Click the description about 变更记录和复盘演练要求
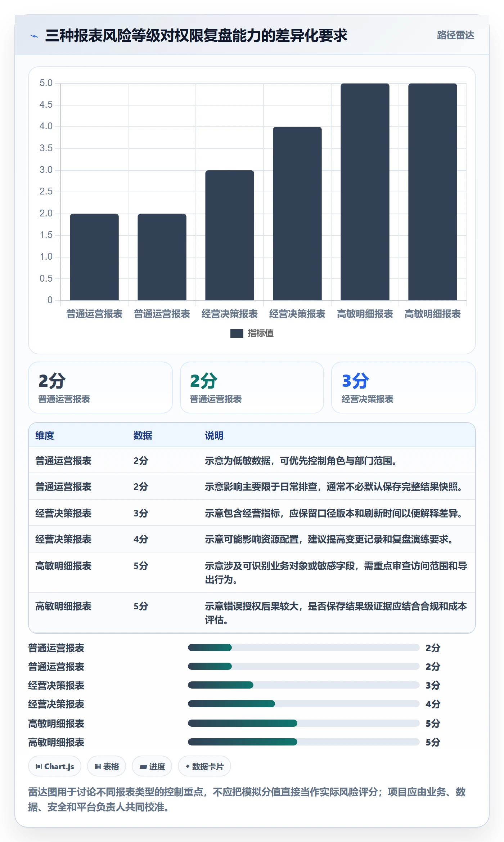The image size is (504, 842). point(329,539)
